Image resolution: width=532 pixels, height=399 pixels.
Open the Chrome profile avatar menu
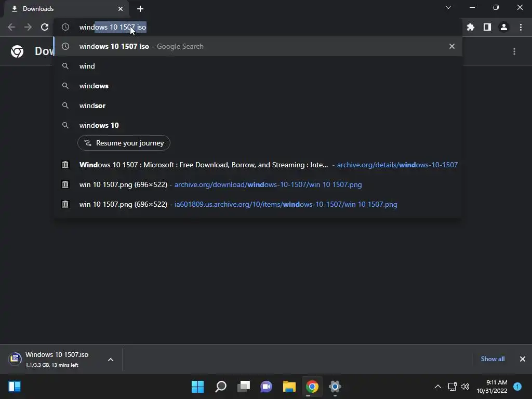[504, 27]
